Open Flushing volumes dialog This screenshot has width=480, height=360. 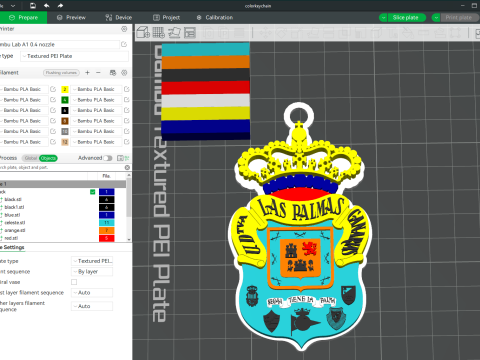(61, 72)
